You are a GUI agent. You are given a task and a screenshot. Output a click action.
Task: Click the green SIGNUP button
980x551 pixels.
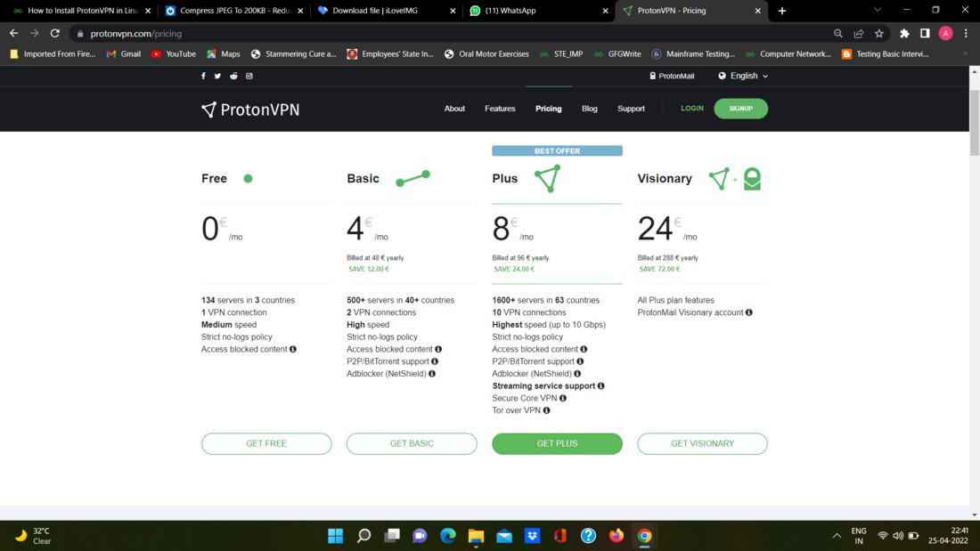point(740,109)
